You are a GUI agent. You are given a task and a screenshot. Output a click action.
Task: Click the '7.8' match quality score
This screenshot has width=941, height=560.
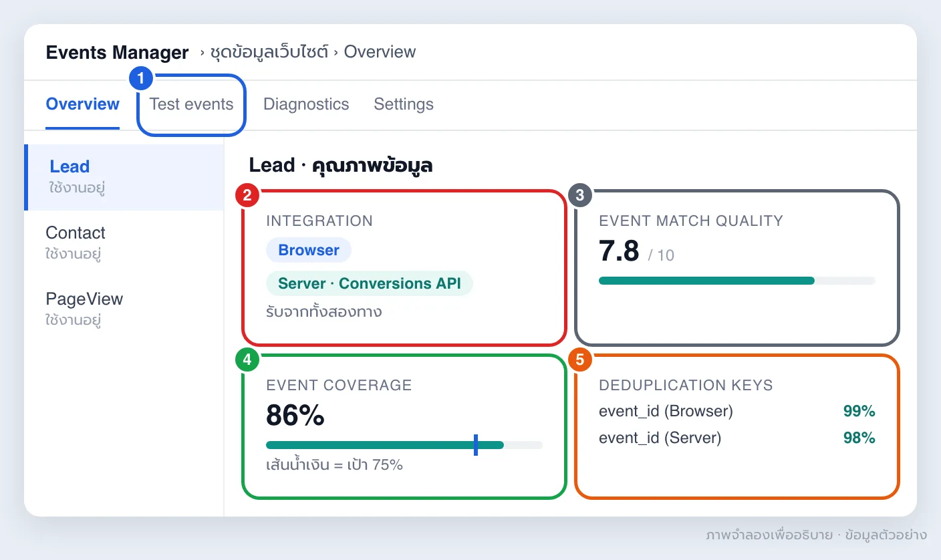(x=619, y=251)
